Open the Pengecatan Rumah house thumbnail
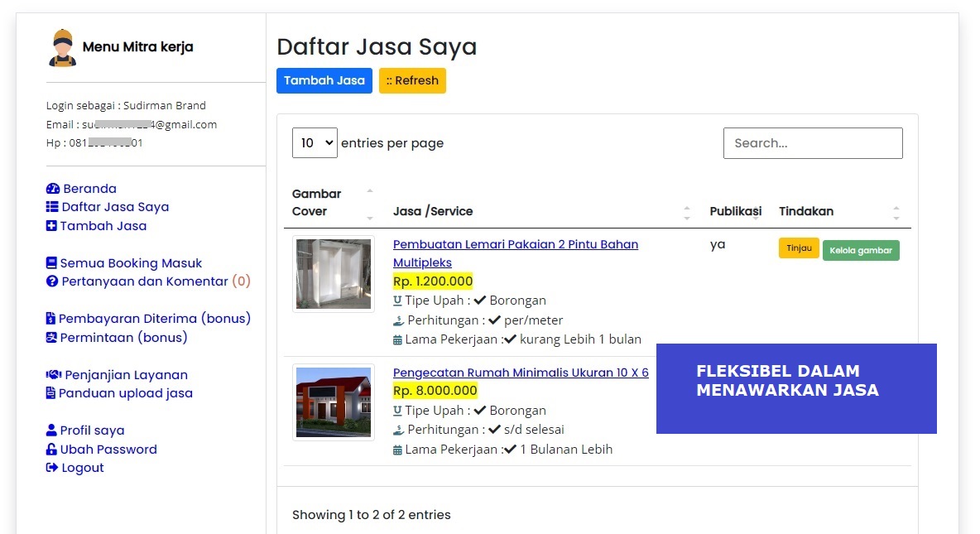This screenshot has height=534, width=980. point(334,402)
